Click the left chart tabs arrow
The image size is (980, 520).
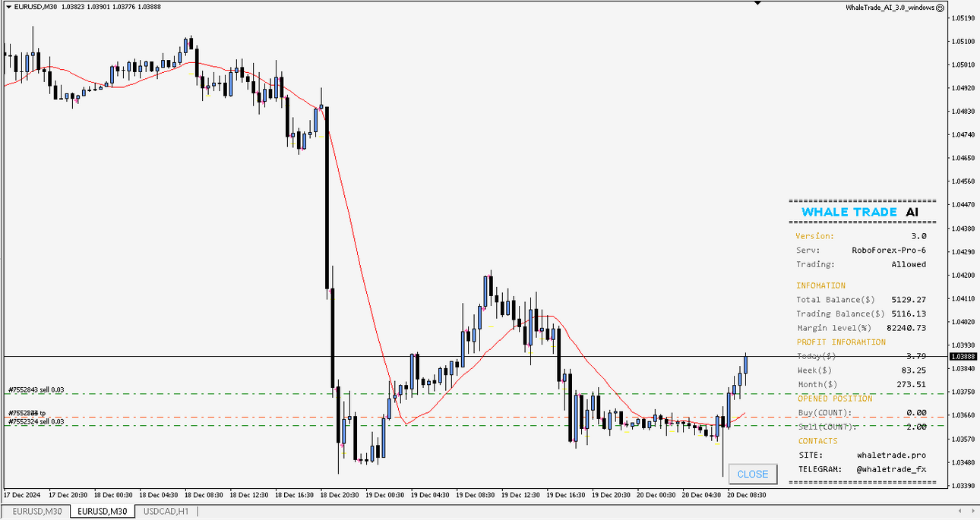click(x=961, y=512)
